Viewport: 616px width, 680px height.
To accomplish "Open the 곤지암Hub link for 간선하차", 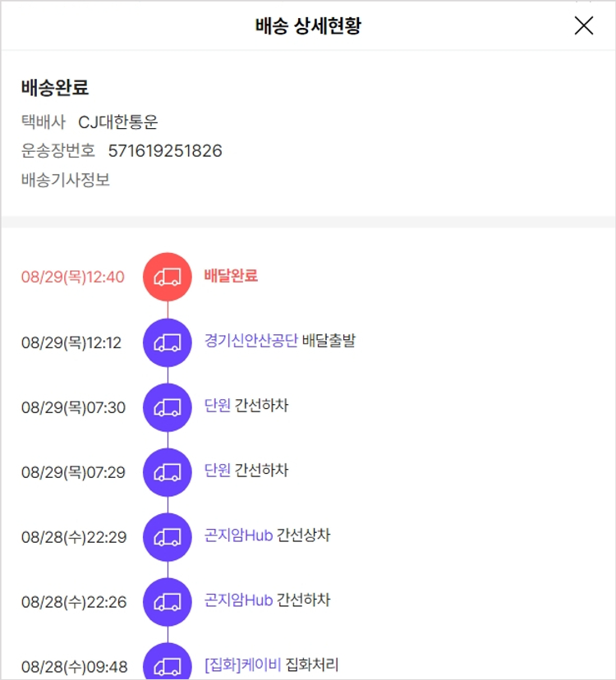I will pyautogui.click(x=238, y=600).
